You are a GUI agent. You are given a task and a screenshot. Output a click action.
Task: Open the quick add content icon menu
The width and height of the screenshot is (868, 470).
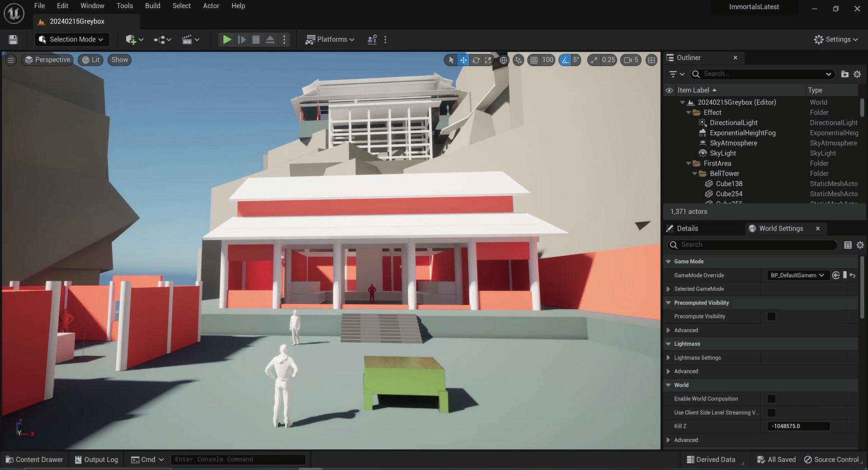134,40
